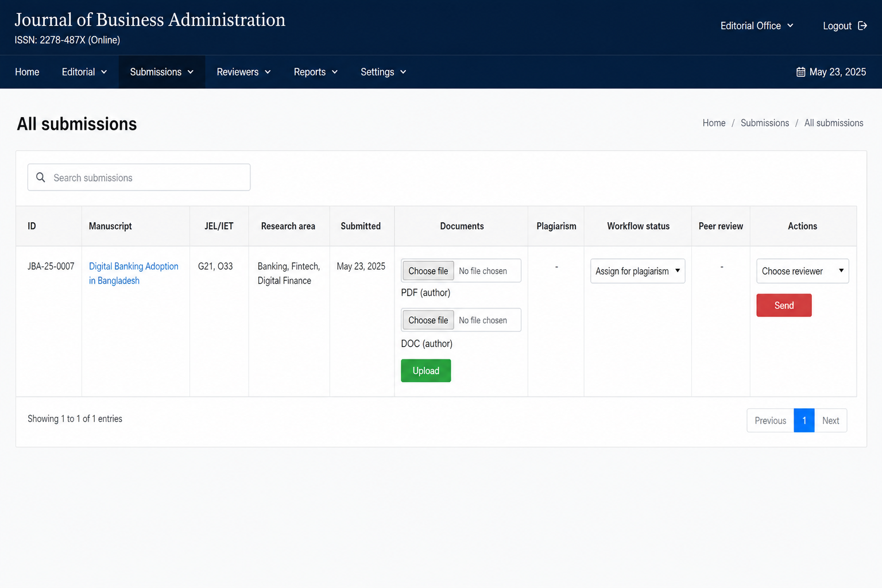Go to Home in navigation bar

[x=27, y=72]
